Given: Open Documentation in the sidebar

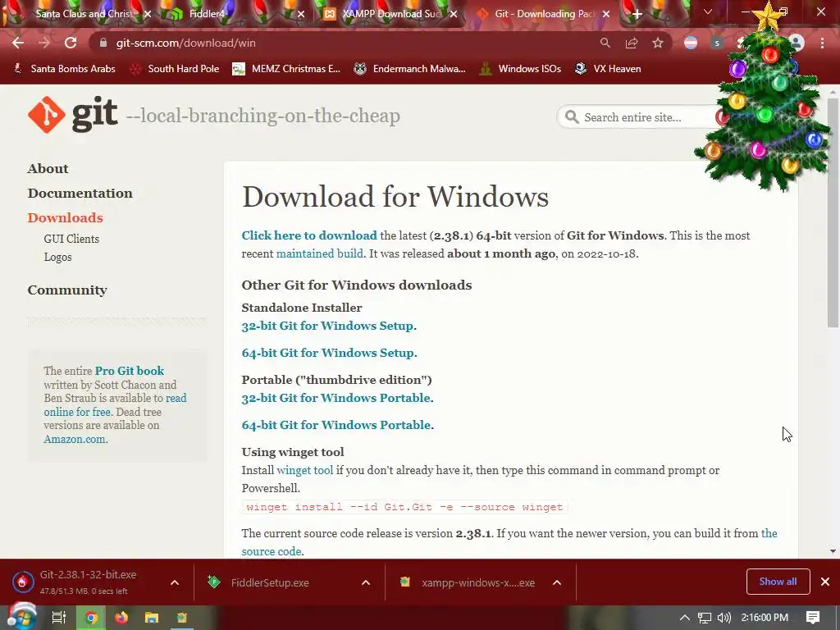Looking at the screenshot, I should coord(80,194).
